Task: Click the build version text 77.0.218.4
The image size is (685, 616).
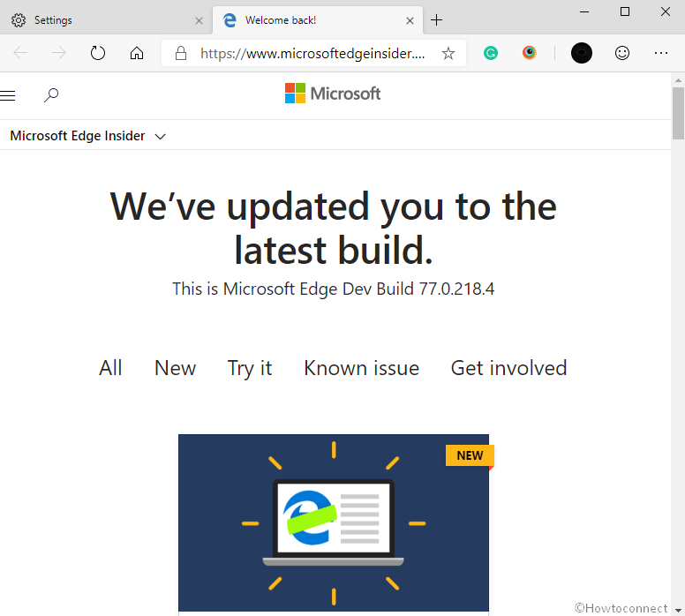Action: [x=456, y=289]
